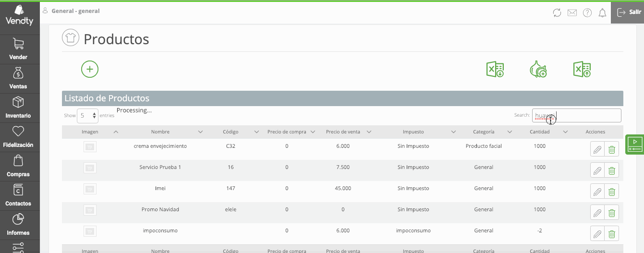Open the Contactos sidebar section

(x=18, y=195)
